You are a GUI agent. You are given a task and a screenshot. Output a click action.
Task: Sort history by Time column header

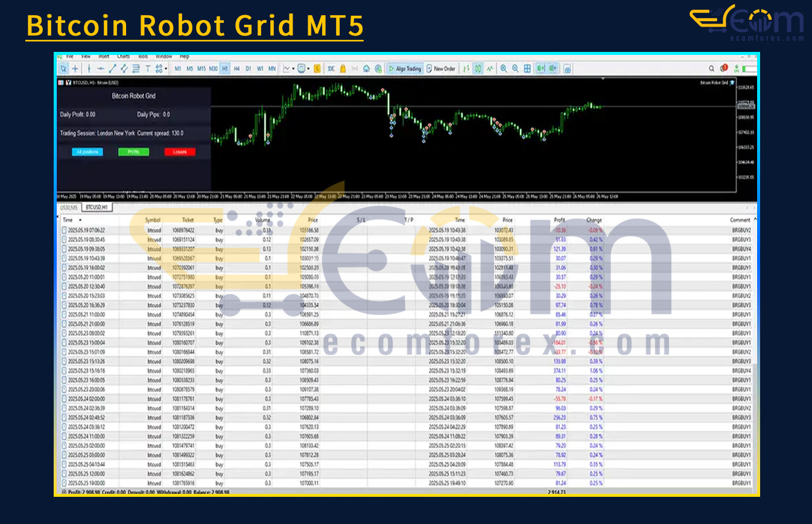click(x=68, y=220)
